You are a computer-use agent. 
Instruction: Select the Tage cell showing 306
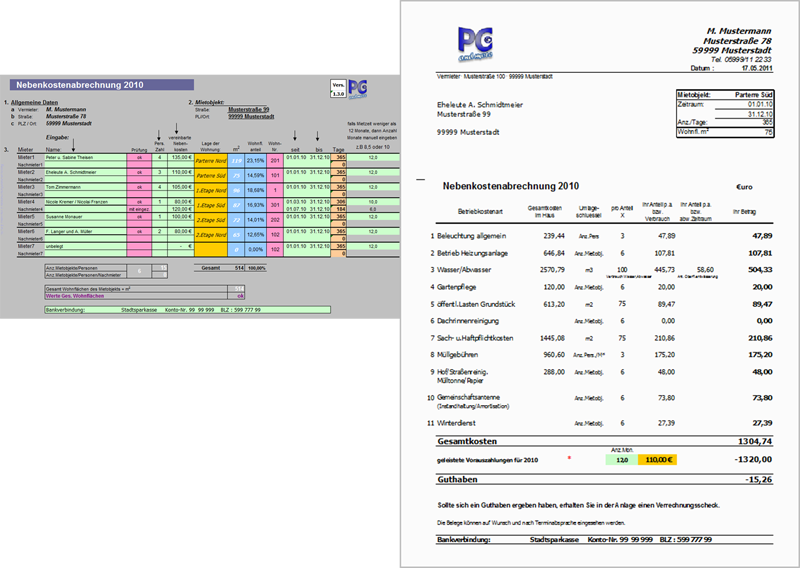[x=339, y=202]
